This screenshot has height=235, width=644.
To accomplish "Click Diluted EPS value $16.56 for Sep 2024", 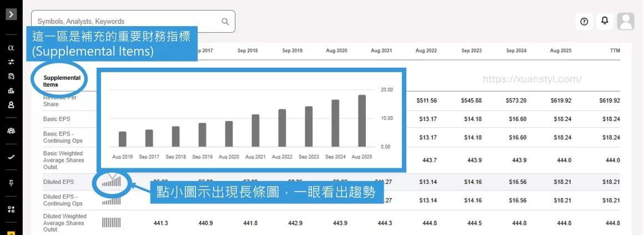I will click(x=518, y=182).
